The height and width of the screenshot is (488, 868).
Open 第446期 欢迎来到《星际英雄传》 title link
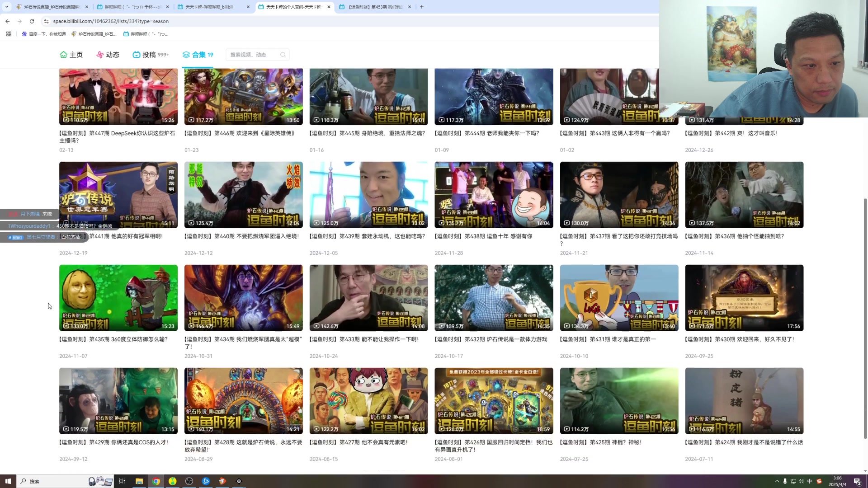pos(240,133)
